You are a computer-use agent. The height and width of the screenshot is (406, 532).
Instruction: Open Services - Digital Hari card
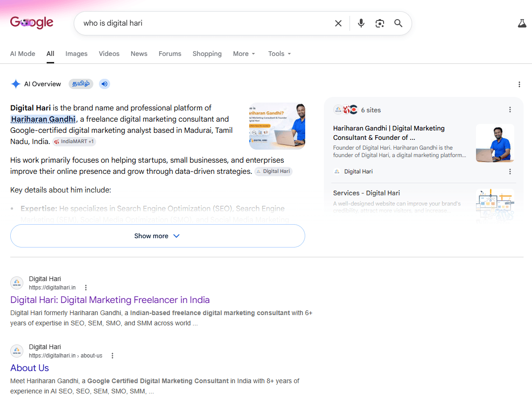pyautogui.click(x=366, y=193)
